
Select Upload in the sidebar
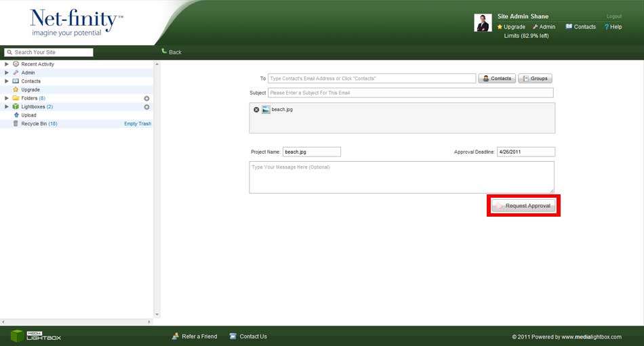(28, 115)
